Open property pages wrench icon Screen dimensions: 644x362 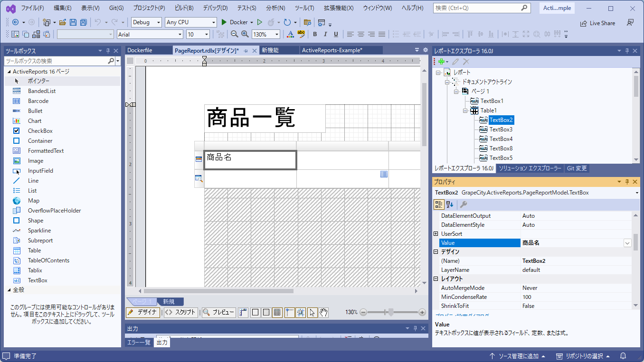coord(464,204)
